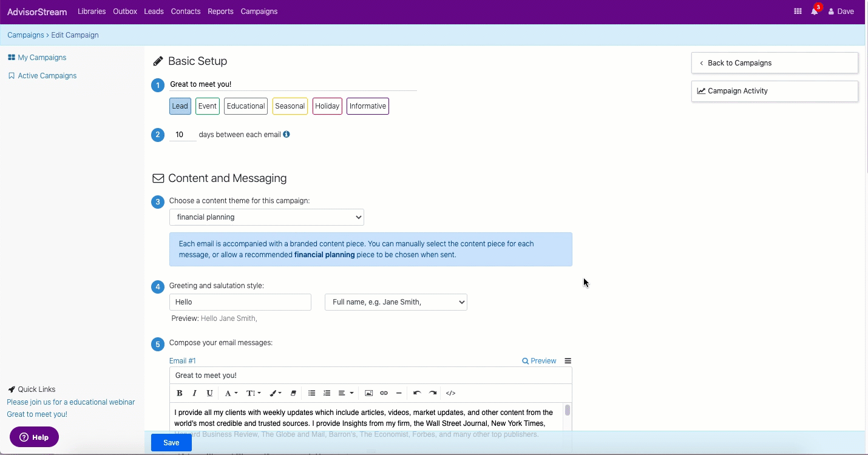Toggle underline formatting in email editor

[209, 393]
